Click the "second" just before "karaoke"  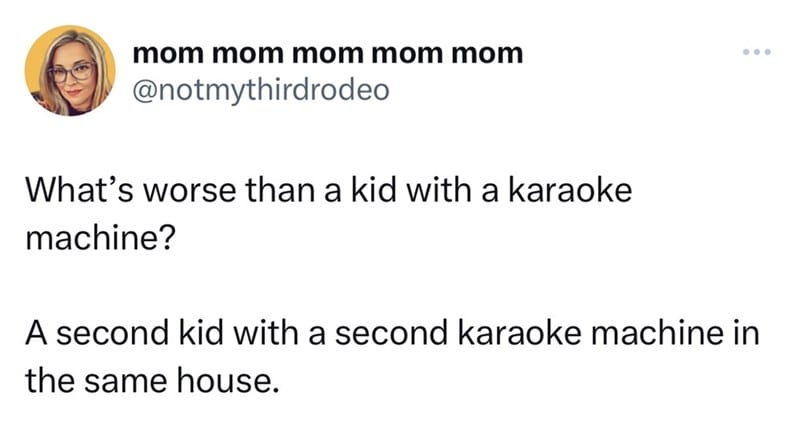[392, 333]
